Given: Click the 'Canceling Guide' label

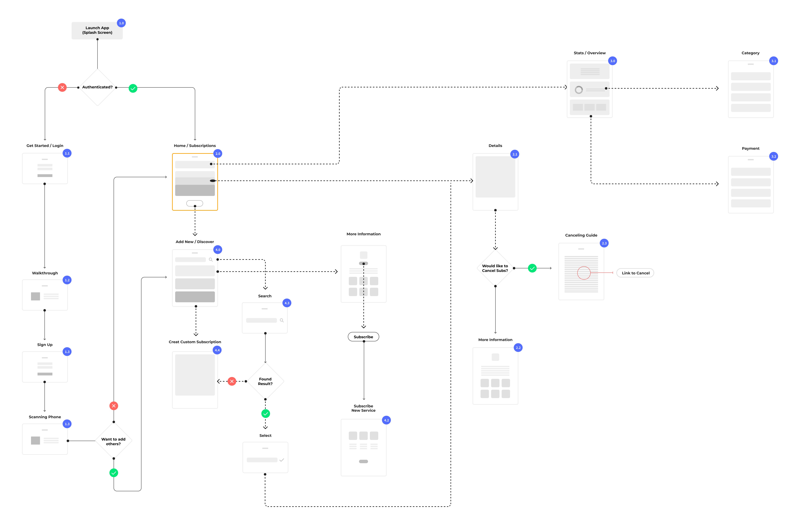Looking at the screenshot, I should click(x=581, y=235).
